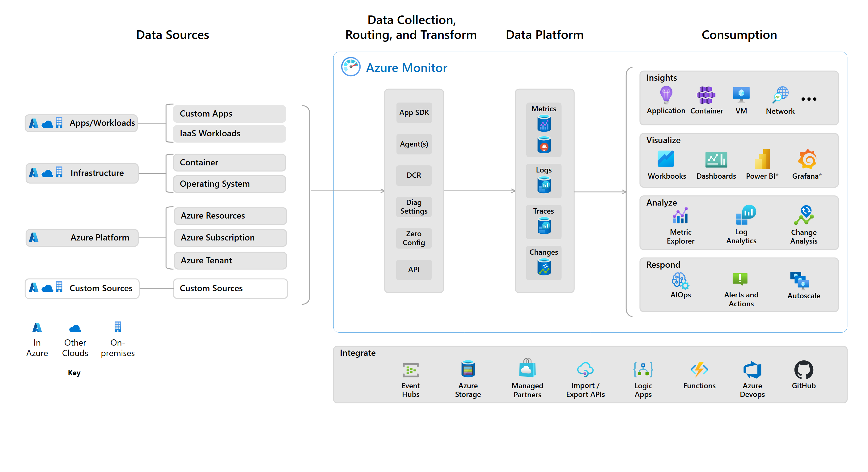Open the Log Analytics icon
This screenshot has height=472, width=868.
746,215
